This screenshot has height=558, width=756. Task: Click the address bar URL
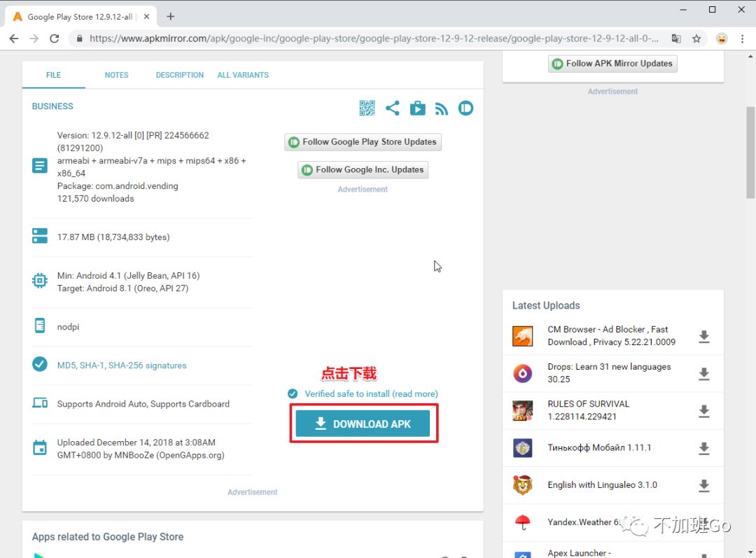[374, 39]
